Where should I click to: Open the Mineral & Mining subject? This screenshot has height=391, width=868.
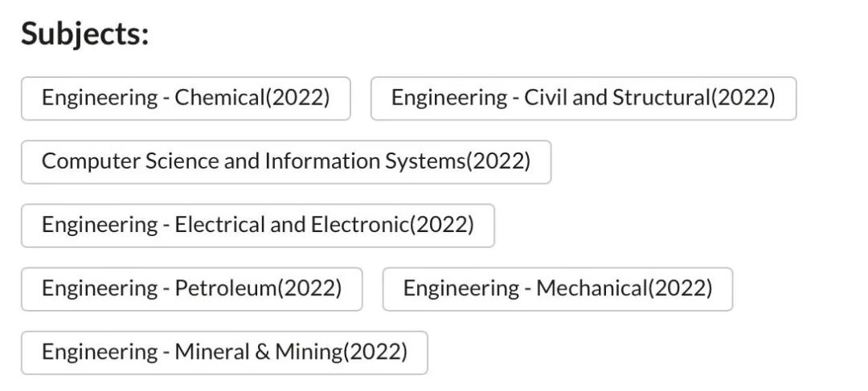click(x=224, y=352)
